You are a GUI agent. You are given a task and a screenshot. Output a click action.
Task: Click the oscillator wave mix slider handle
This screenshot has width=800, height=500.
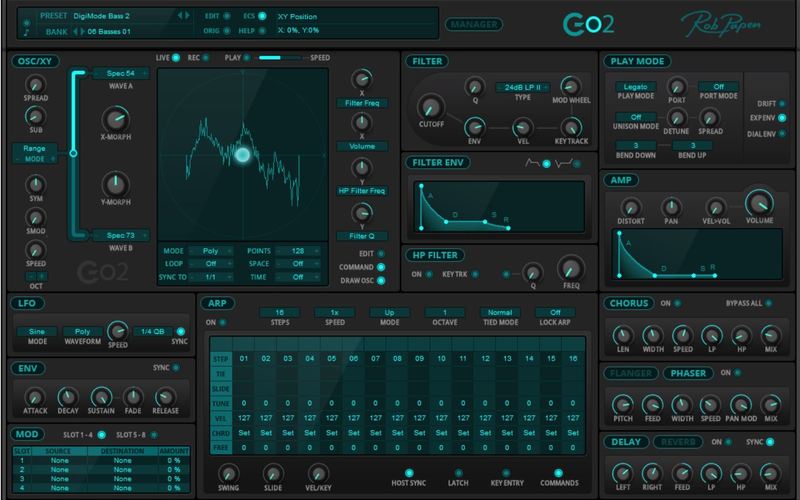(73, 153)
